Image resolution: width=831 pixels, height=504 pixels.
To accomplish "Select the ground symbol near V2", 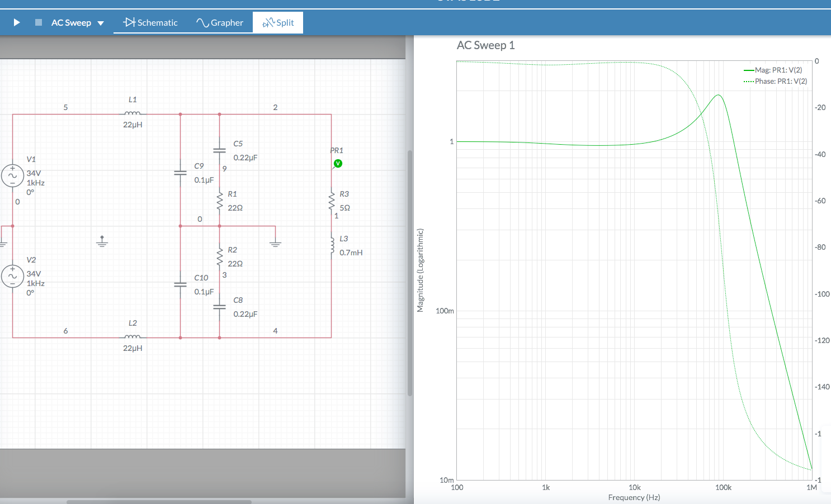I will tap(3, 243).
